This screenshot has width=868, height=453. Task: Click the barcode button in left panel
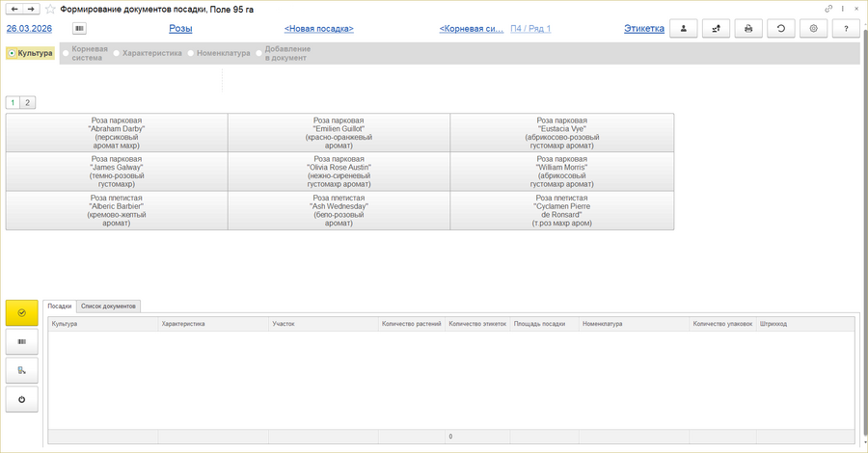coord(21,342)
